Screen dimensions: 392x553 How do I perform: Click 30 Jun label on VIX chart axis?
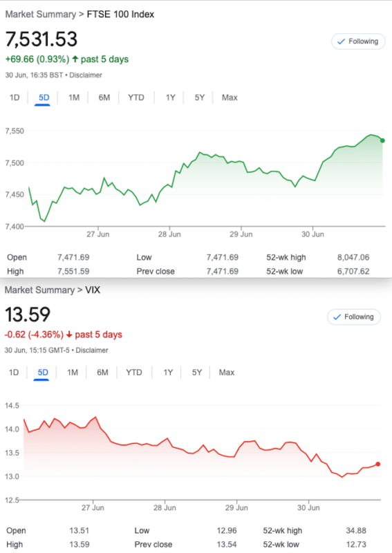click(x=308, y=507)
